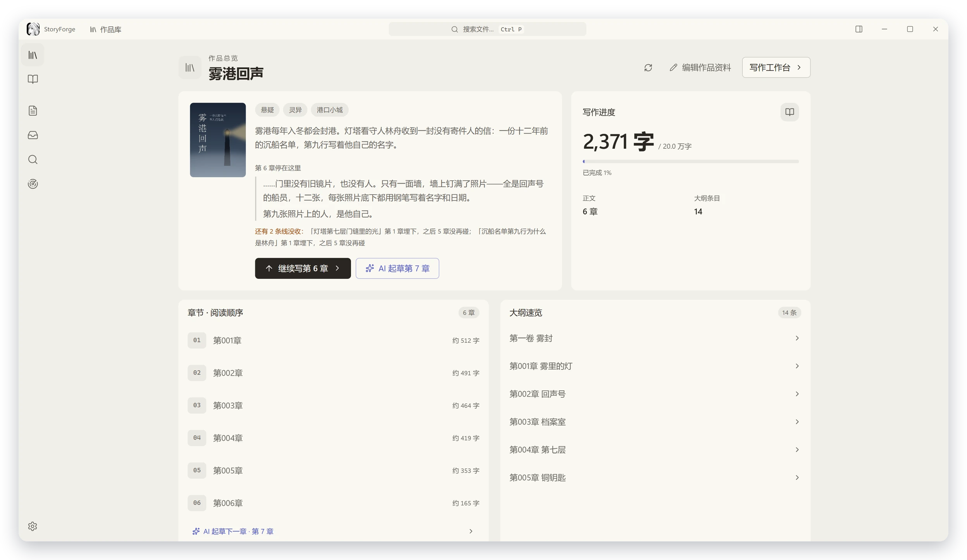
Task: Click the refresh icon beside 编辑作品资料
Action: tap(648, 68)
